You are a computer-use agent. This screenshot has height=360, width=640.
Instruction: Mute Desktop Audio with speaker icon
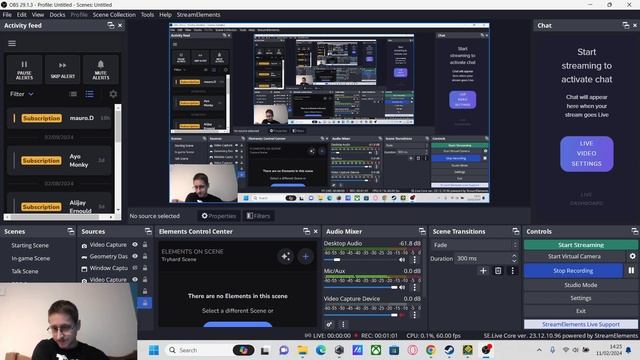pyautogui.click(x=402, y=260)
